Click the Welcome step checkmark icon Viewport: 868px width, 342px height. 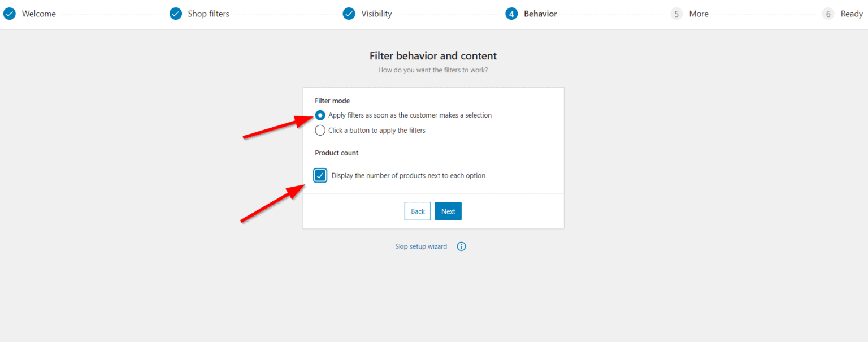[x=9, y=13]
